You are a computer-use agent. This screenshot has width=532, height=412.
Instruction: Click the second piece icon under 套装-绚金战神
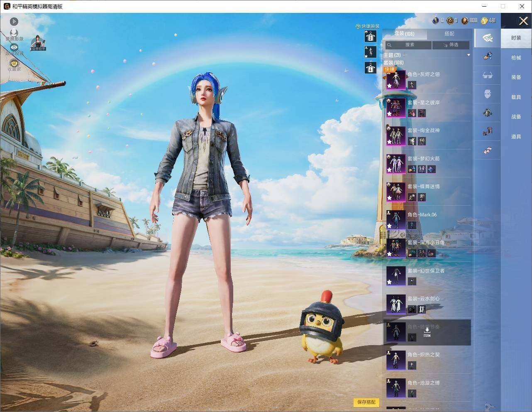click(x=422, y=141)
